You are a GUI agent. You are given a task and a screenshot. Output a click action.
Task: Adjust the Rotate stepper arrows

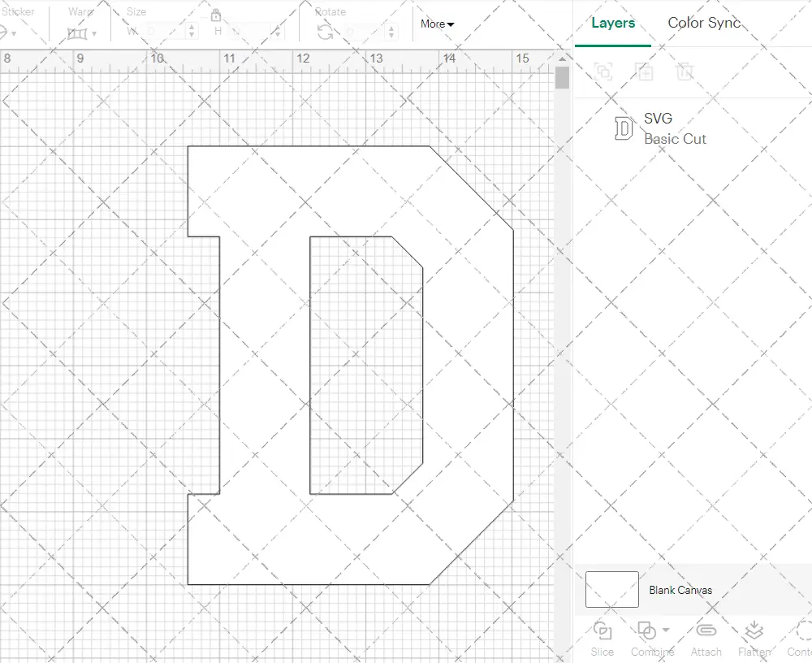tap(391, 32)
